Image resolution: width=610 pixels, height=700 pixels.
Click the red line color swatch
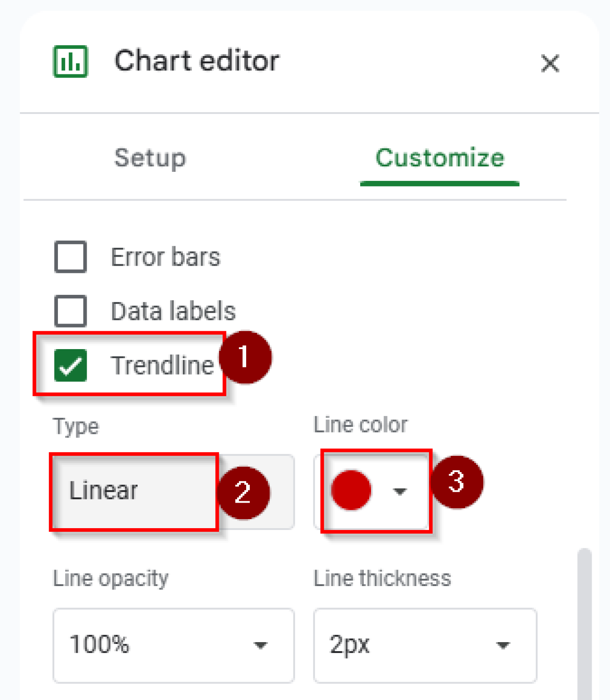[351, 490]
